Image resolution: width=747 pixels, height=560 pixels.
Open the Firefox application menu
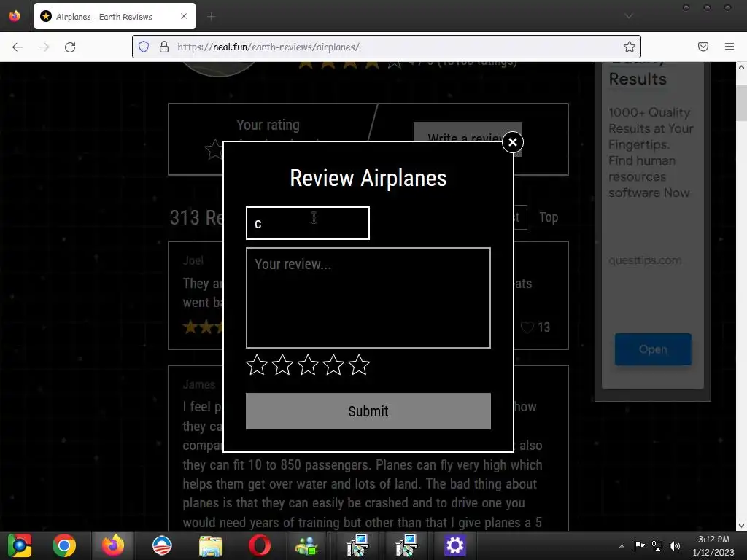pos(729,47)
